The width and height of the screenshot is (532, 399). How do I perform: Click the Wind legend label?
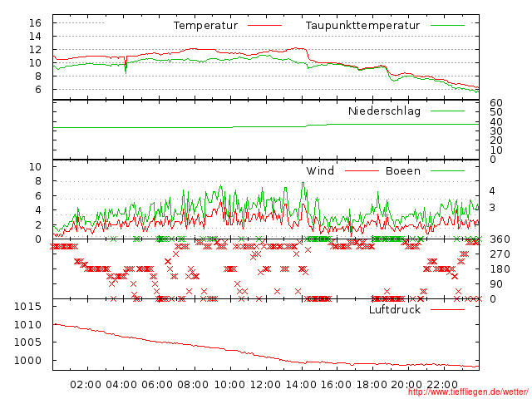coord(320,170)
